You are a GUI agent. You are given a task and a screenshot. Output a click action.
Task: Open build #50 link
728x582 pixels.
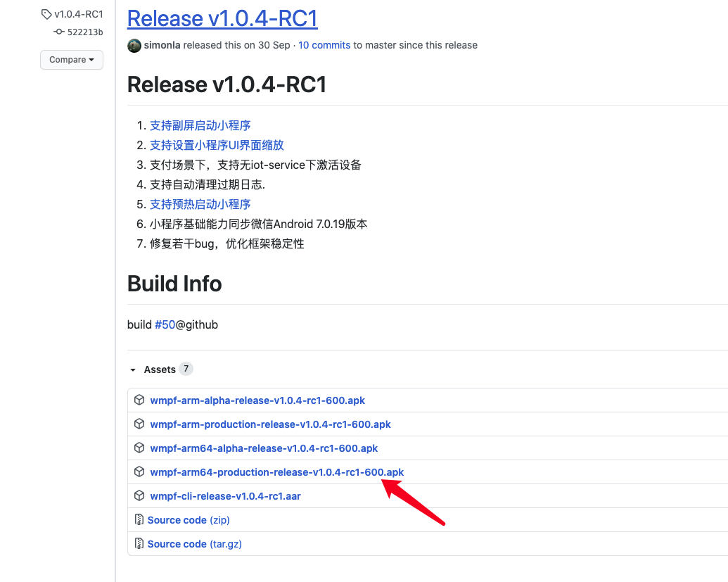click(x=165, y=324)
